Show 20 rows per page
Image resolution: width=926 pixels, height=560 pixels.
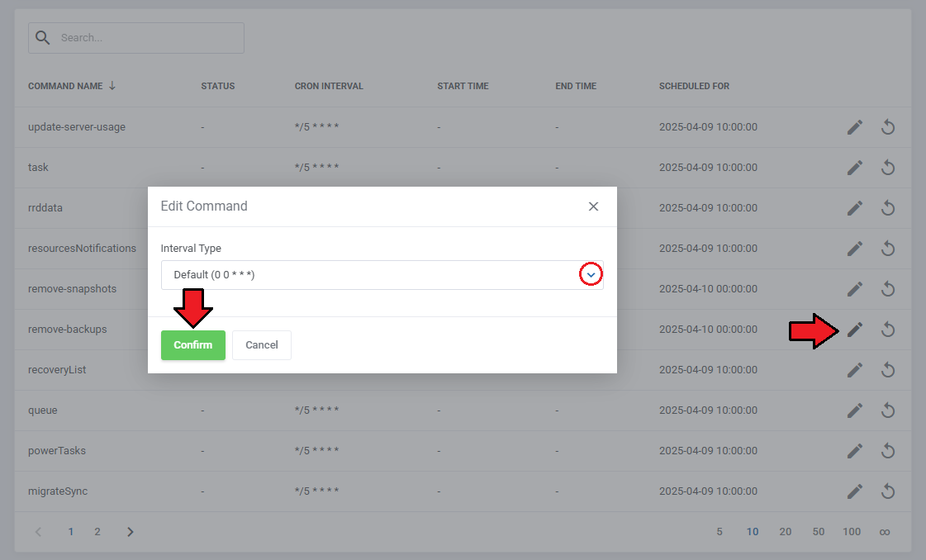[x=786, y=532]
